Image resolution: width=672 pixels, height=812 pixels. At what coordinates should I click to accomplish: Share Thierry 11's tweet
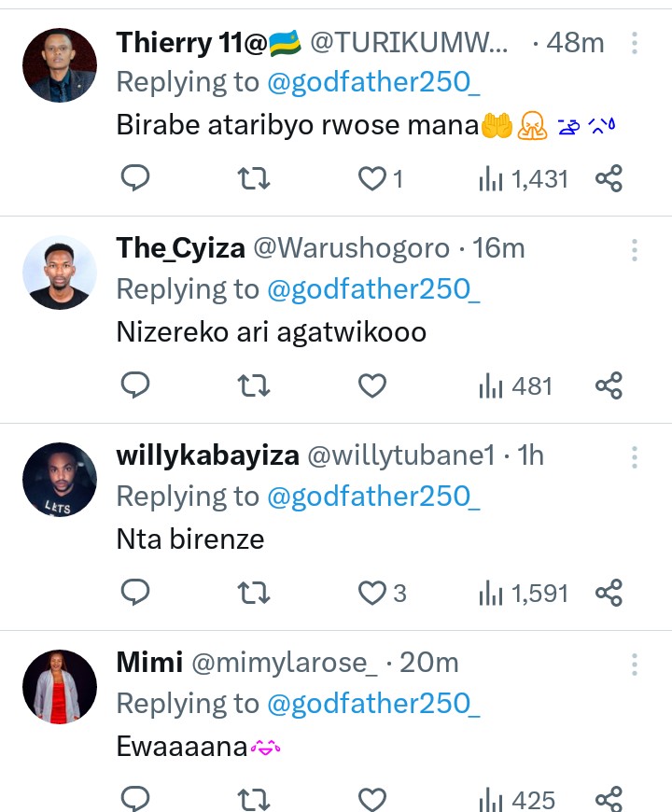[x=609, y=178]
